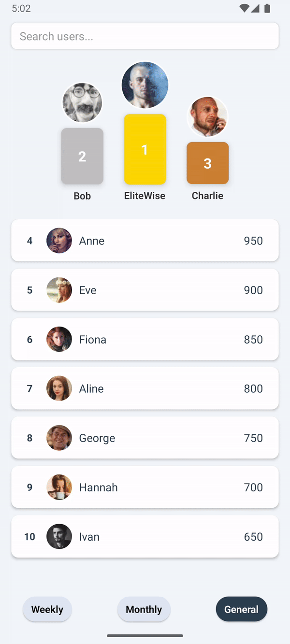Tap Charlie's third-place avatar
The image size is (290, 644).
[x=207, y=116]
